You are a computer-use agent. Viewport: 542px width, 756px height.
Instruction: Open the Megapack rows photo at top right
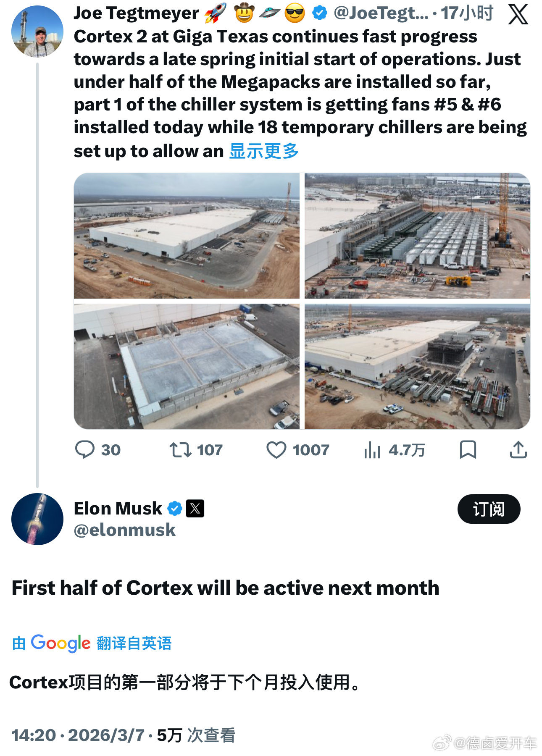(418, 235)
